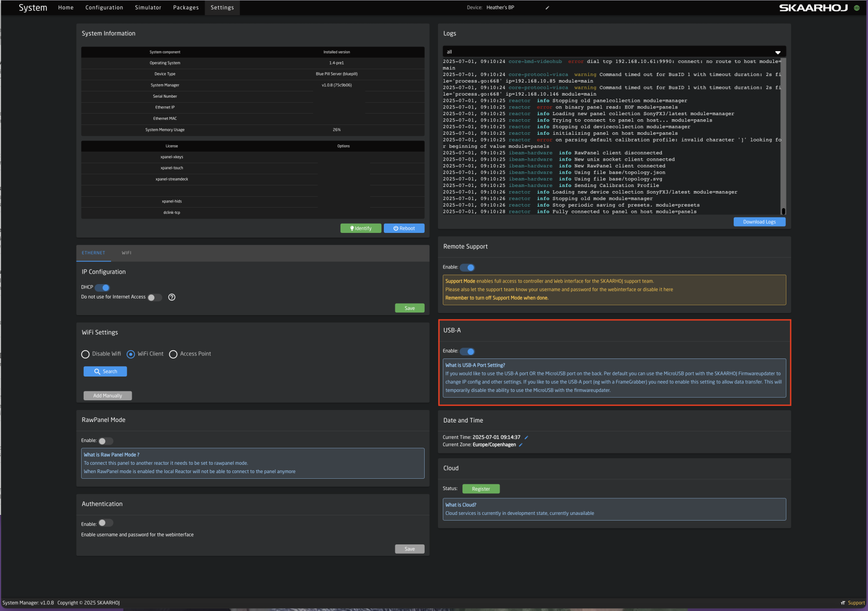This screenshot has width=868, height=611.
Task: Toggle USB-A enable switch
Action: tap(468, 351)
